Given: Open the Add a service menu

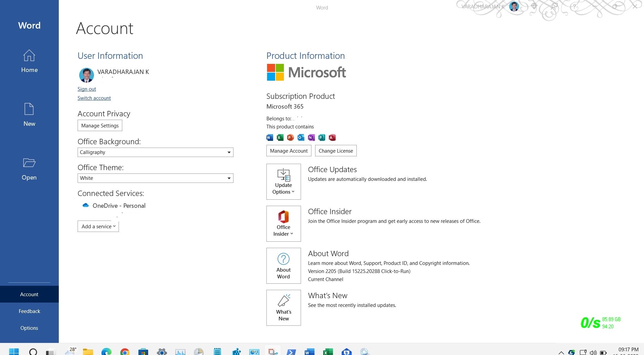Looking at the screenshot, I should pyautogui.click(x=98, y=226).
